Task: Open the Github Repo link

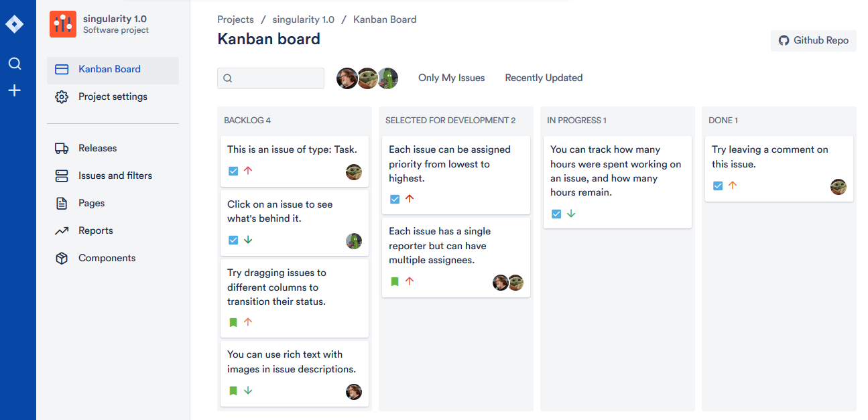Action: [813, 40]
